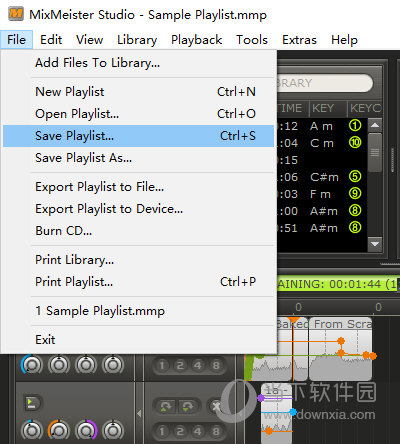This screenshot has height=444, width=400.
Task: Select Export Playlist to File...
Action: coord(138,187)
